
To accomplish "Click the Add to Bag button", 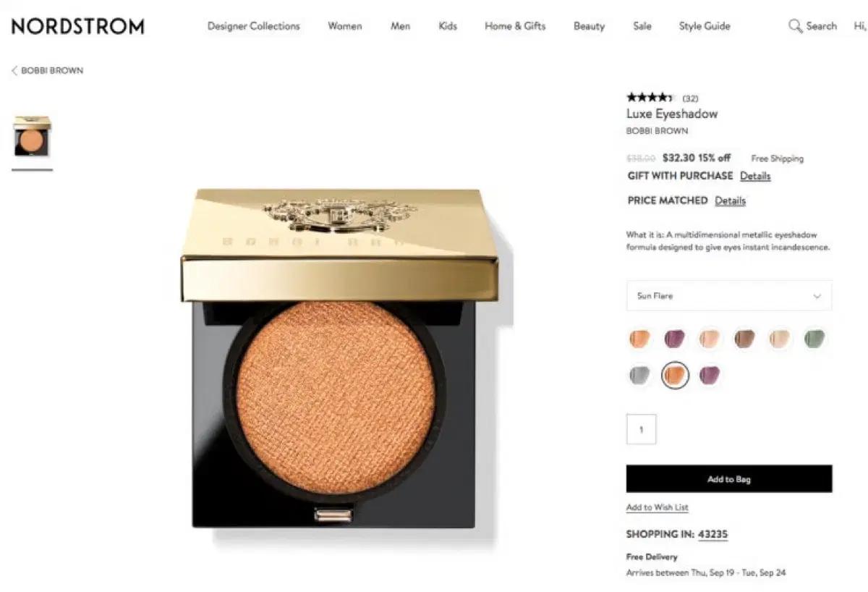I will point(729,479).
